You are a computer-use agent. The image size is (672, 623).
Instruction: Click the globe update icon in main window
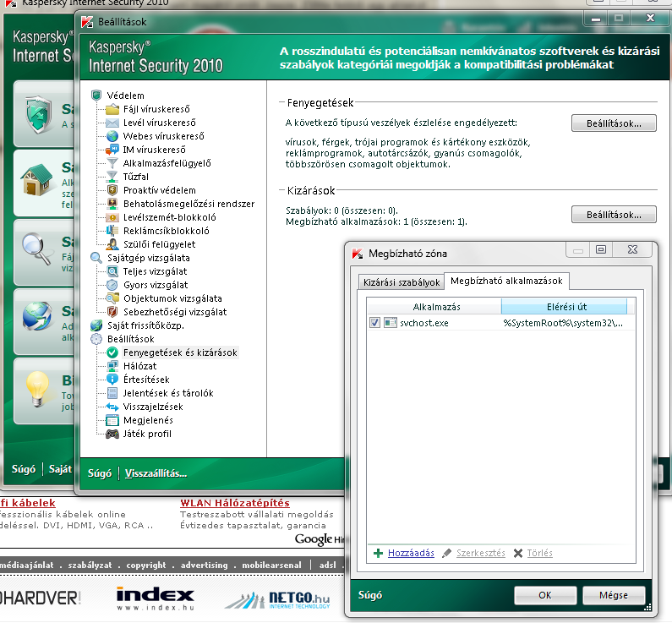[38, 316]
